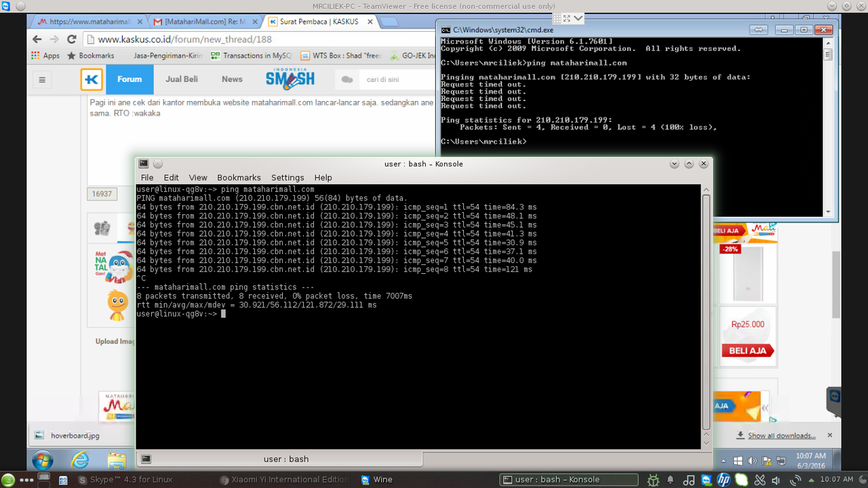Viewport: 868px width, 488px height.
Task: Click the cmd.exe scrollbar up arrow
Action: [x=828, y=43]
